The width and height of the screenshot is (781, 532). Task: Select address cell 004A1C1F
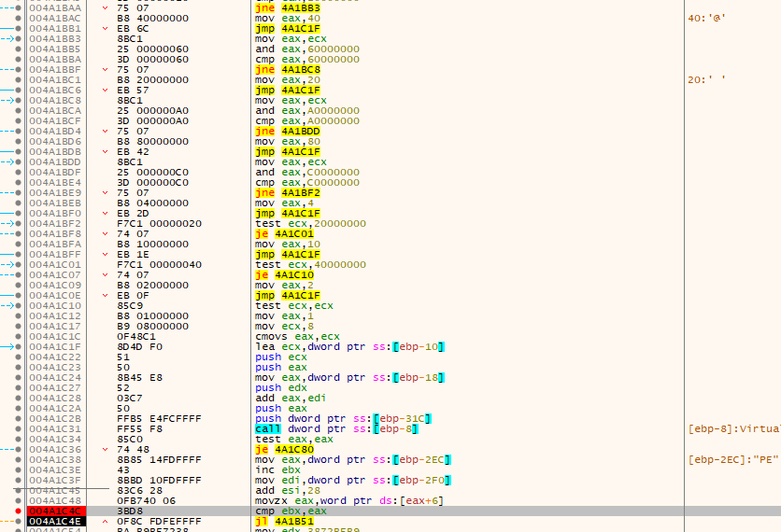55,347
